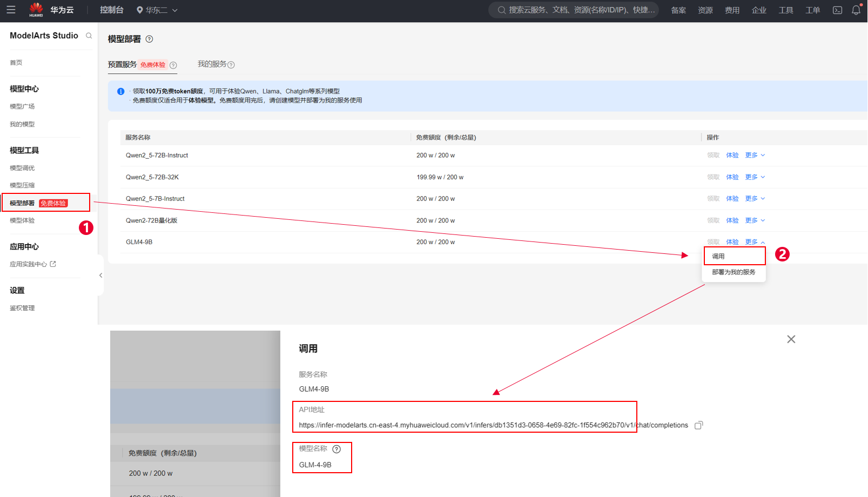The width and height of the screenshot is (868, 497).
Task: Click 免费额度 (剩余/总量) column header
Action: pos(446,138)
